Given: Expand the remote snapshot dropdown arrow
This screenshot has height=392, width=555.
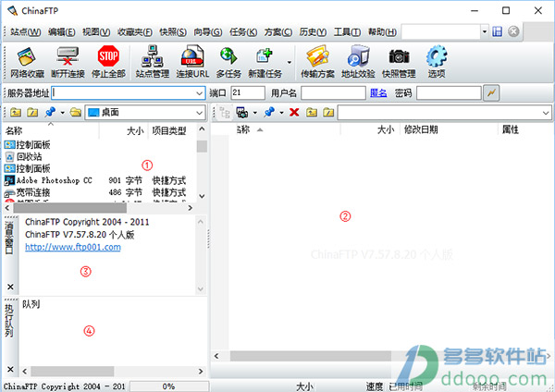Looking at the screenshot, I should tap(254, 113).
